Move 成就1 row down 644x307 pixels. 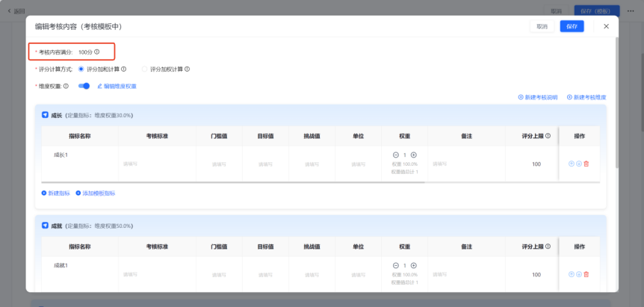[x=579, y=274]
